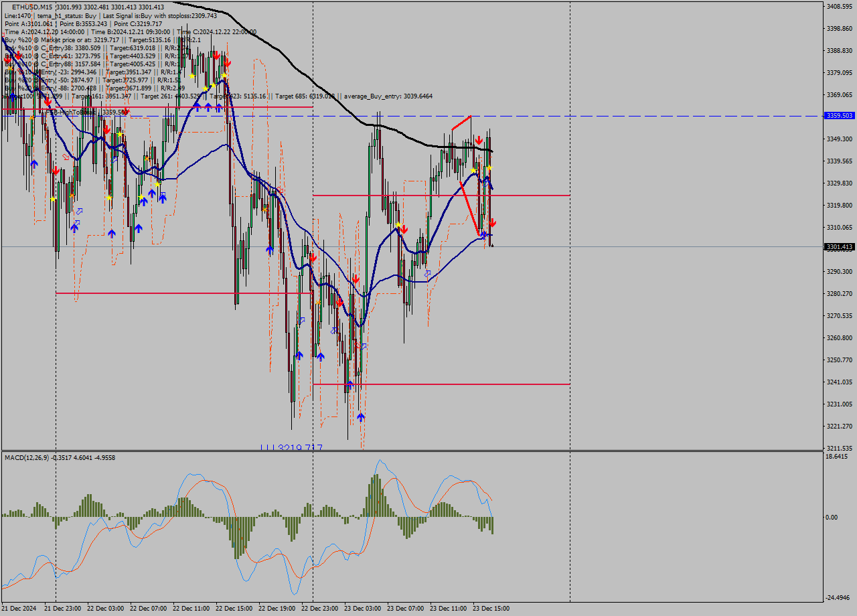Click the 3270.535 price axis label
Viewport: 857px width, 616px height.
[x=840, y=316]
